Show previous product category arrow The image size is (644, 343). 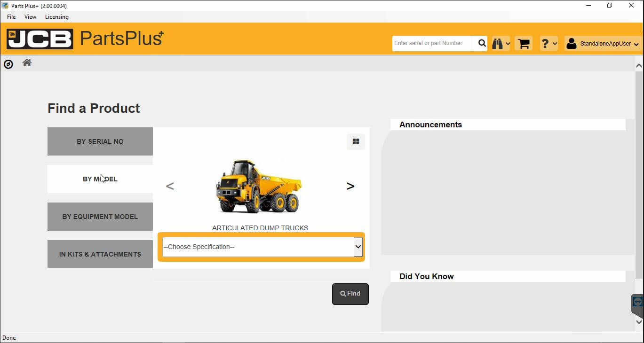tap(170, 186)
